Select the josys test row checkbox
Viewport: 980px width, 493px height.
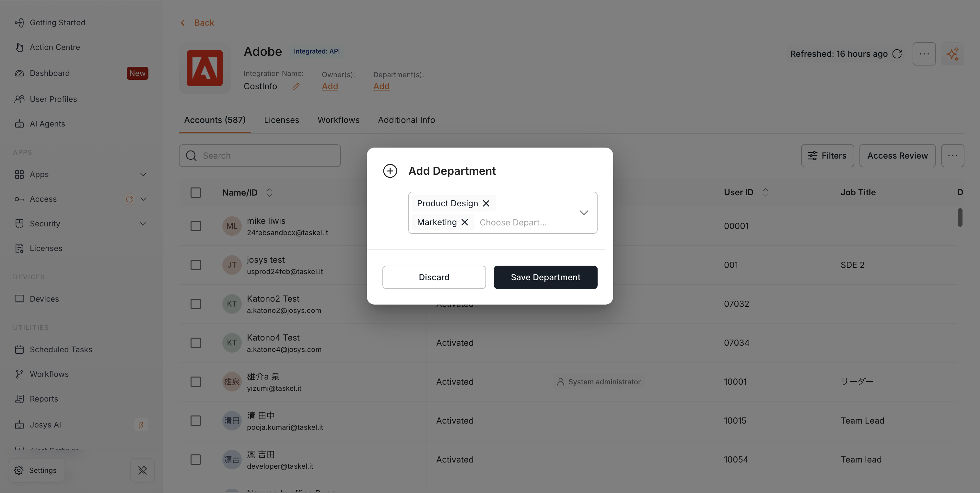click(x=195, y=265)
